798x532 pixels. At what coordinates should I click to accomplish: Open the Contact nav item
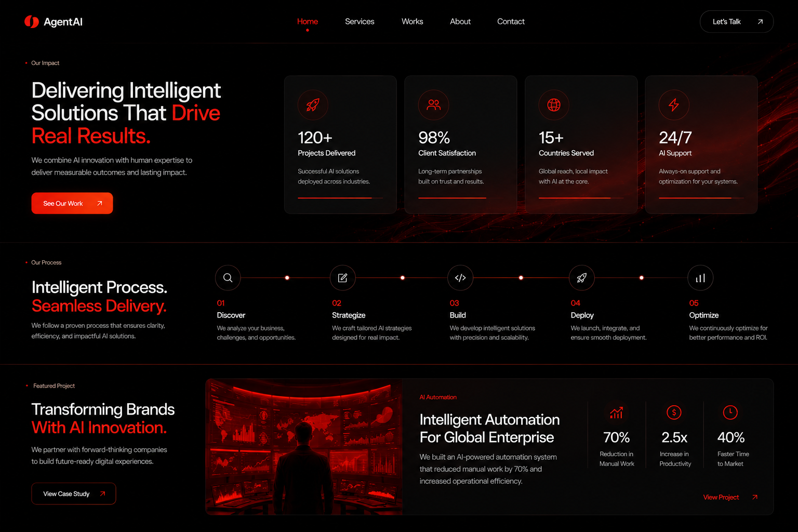(x=511, y=21)
